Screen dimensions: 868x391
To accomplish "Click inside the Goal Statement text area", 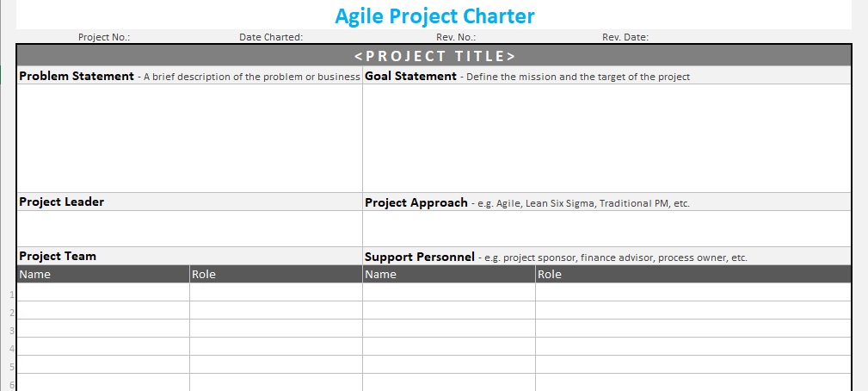I will point(606,138).
